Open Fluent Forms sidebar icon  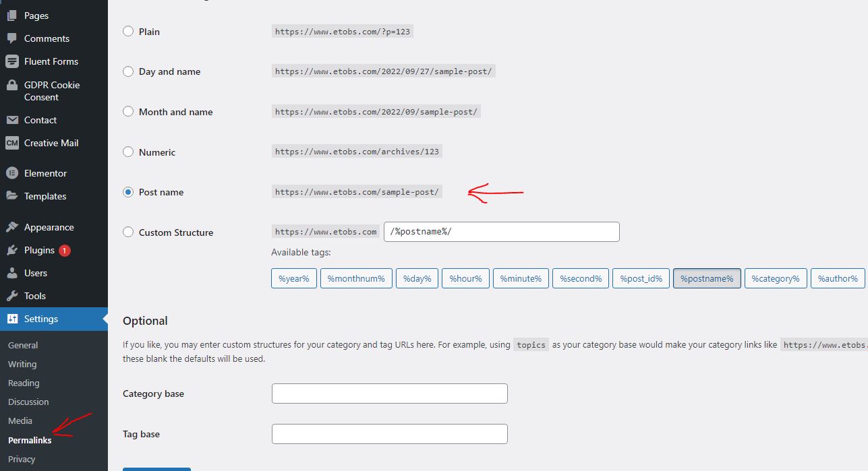tap(11, 61)
